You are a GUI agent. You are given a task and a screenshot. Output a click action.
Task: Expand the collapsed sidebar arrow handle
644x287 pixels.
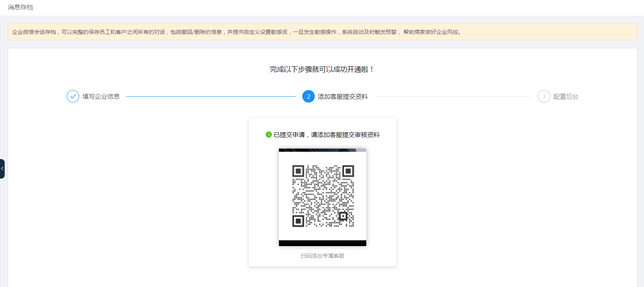click(2, 169)
